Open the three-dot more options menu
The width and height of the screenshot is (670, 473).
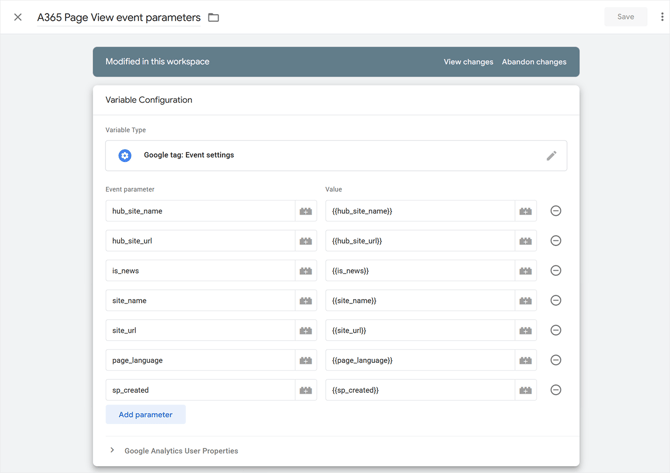662,17
